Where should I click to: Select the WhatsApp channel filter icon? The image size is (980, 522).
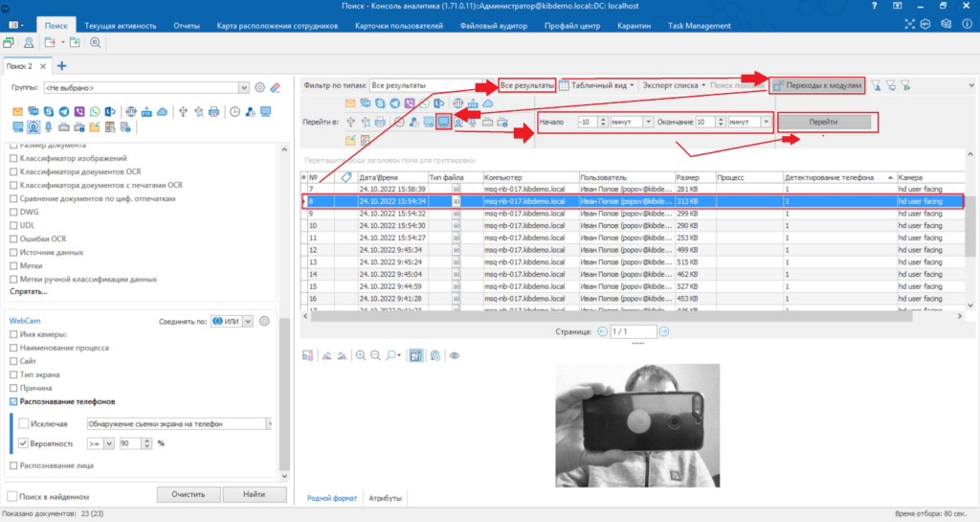94,111
